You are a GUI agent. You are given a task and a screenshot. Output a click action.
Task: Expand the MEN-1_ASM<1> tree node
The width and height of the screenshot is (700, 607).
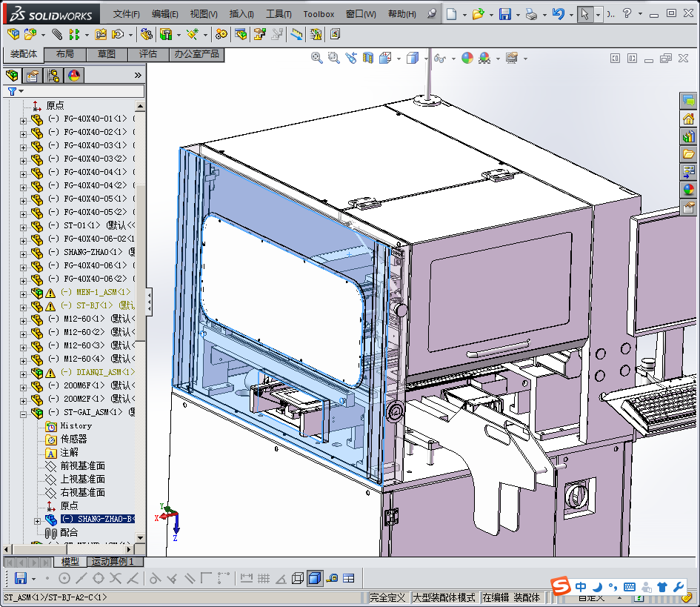[23, 294]
